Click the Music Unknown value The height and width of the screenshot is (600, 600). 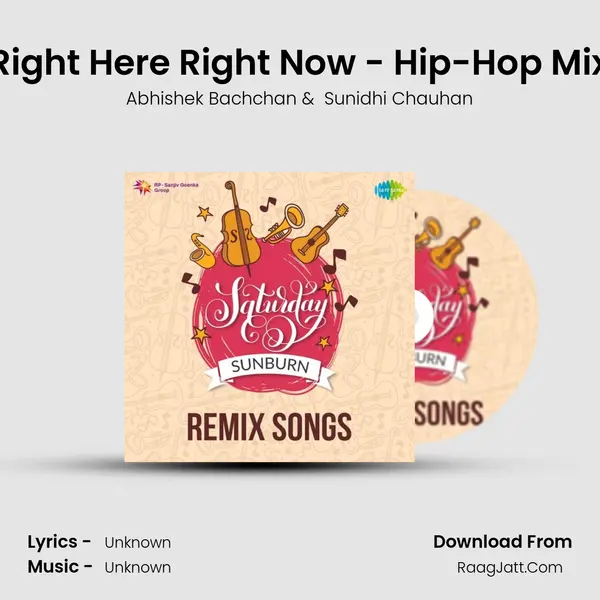pyautogui.click(x=138, y=567)
